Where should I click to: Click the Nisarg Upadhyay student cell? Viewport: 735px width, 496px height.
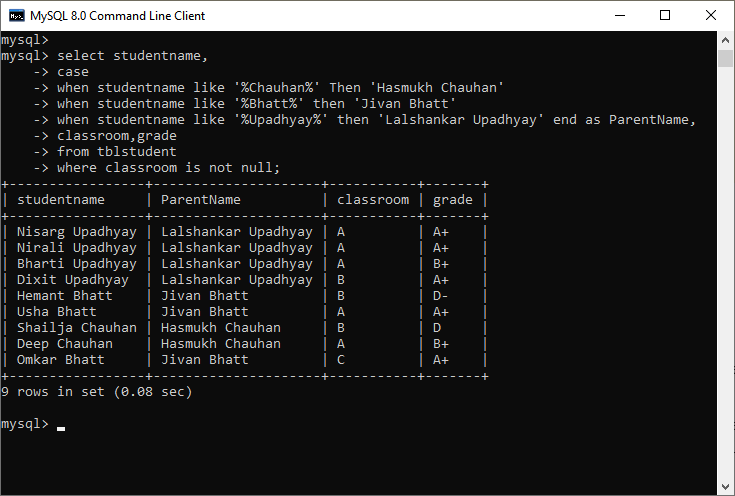[x=77, y=232]
